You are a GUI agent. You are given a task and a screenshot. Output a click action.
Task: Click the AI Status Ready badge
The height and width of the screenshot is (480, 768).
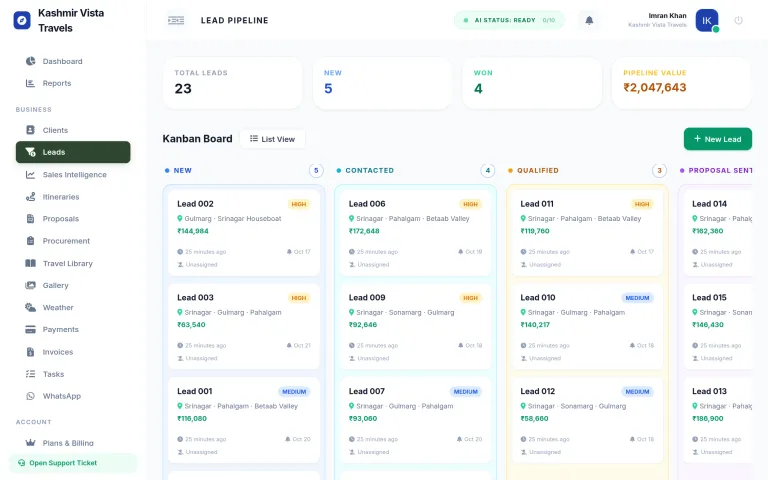point(509,21)
